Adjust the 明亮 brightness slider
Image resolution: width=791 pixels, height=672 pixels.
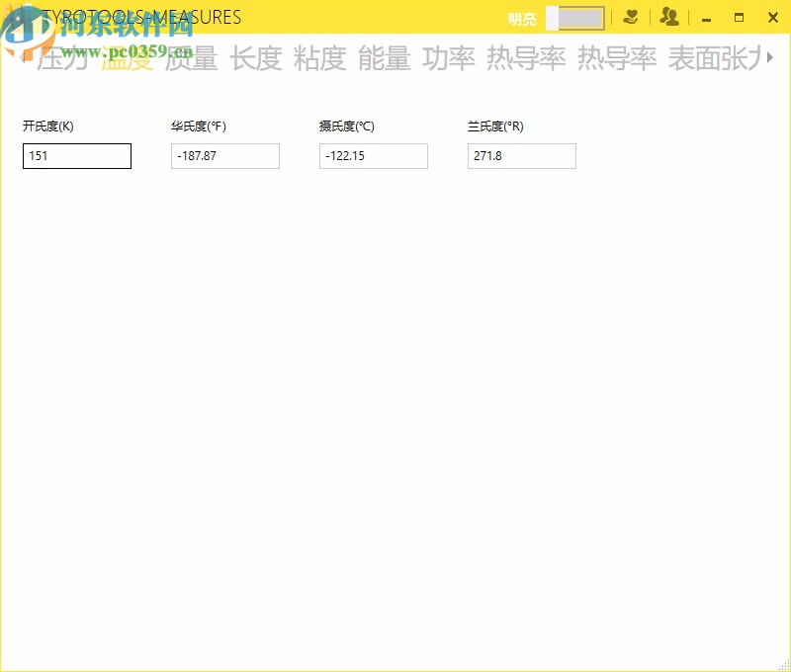[x=578, y=17]
